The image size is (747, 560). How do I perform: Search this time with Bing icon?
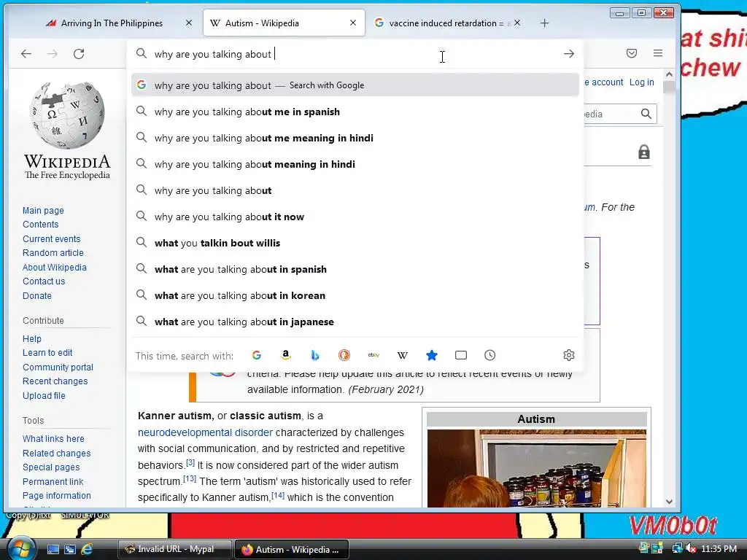pos(315,355)
